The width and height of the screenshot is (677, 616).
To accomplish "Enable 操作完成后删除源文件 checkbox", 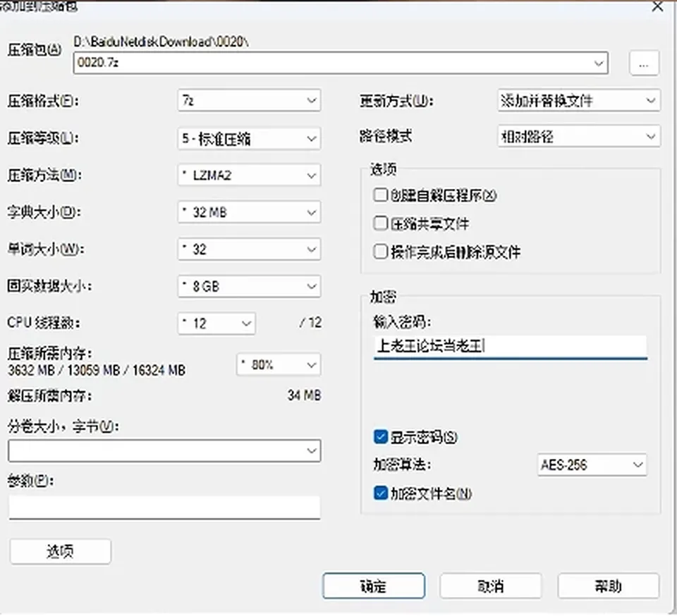I will click(380, 252).
